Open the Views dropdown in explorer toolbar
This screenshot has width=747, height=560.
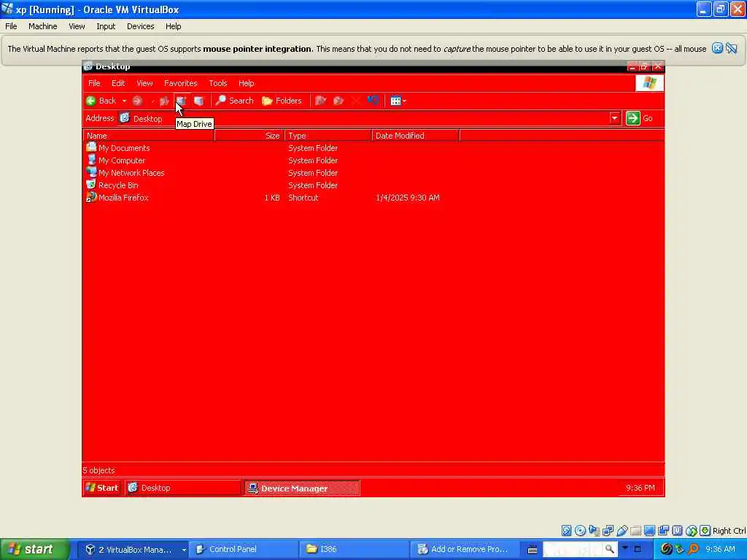point(398,101)
